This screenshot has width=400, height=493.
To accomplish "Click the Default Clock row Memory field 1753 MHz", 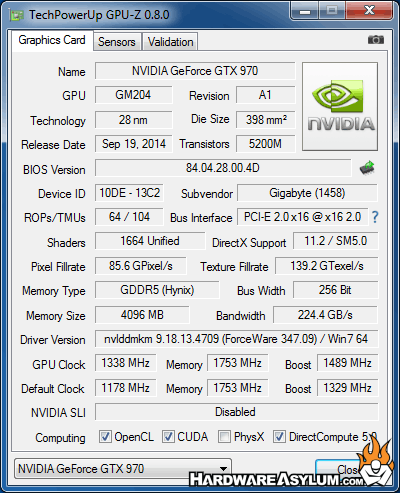I will [x=238, y=388].
